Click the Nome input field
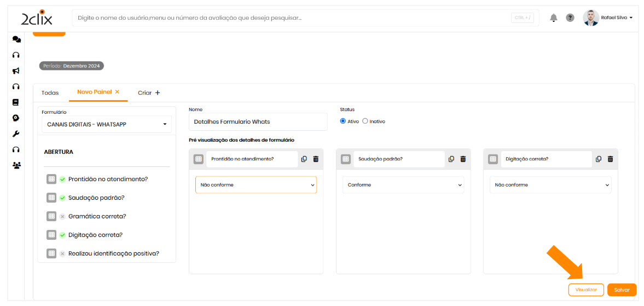 258,122
